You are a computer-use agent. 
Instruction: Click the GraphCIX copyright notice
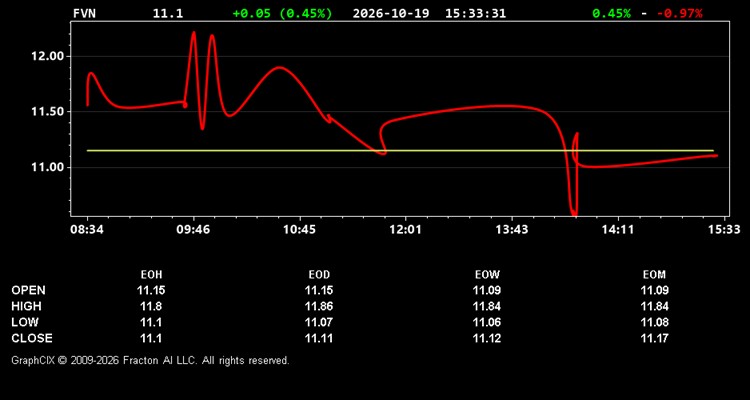click(150, 360)
